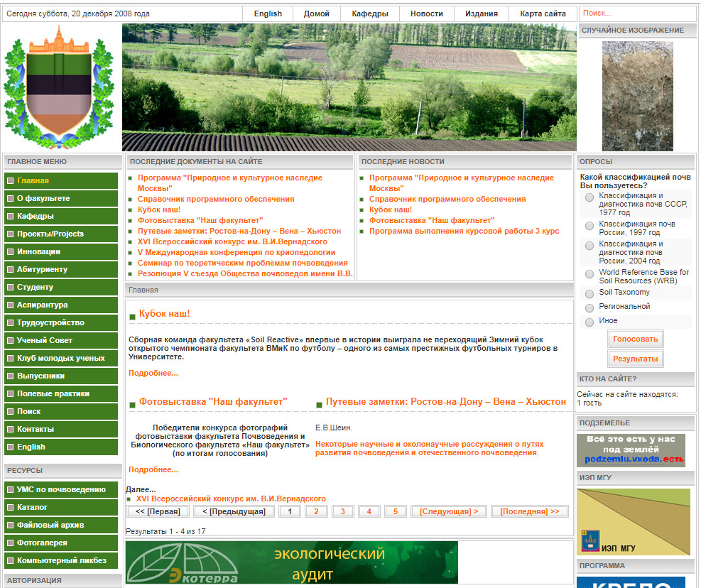Screen dimensions: 701x588
Task: Select the 'Региональной' poll option
Action: (x=589, y=307)
